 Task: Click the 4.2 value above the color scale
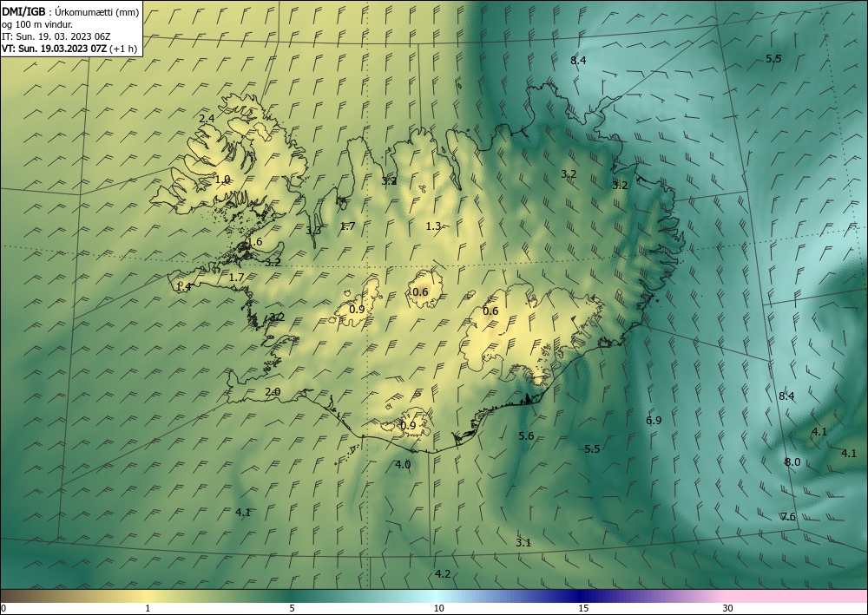[x=443, y=574]
